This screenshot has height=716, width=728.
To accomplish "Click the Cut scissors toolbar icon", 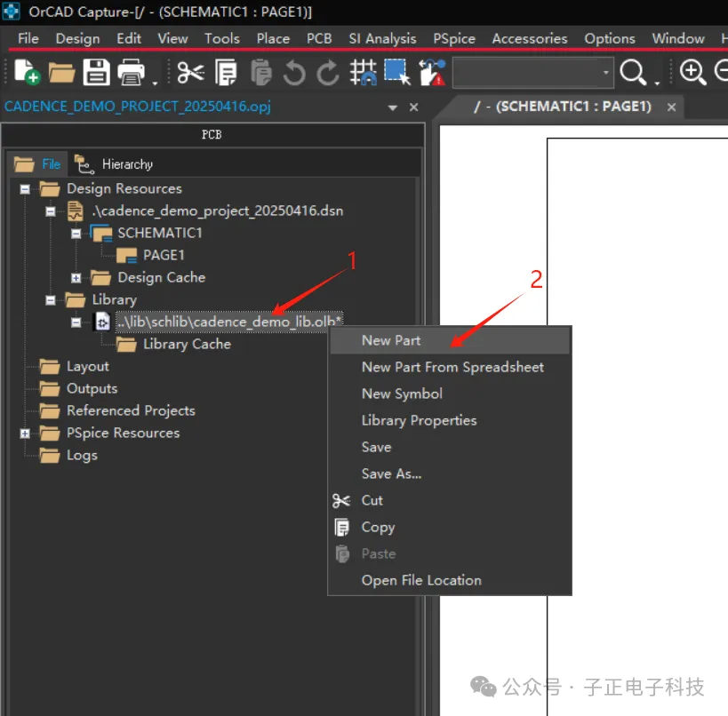I will (190, 72).
